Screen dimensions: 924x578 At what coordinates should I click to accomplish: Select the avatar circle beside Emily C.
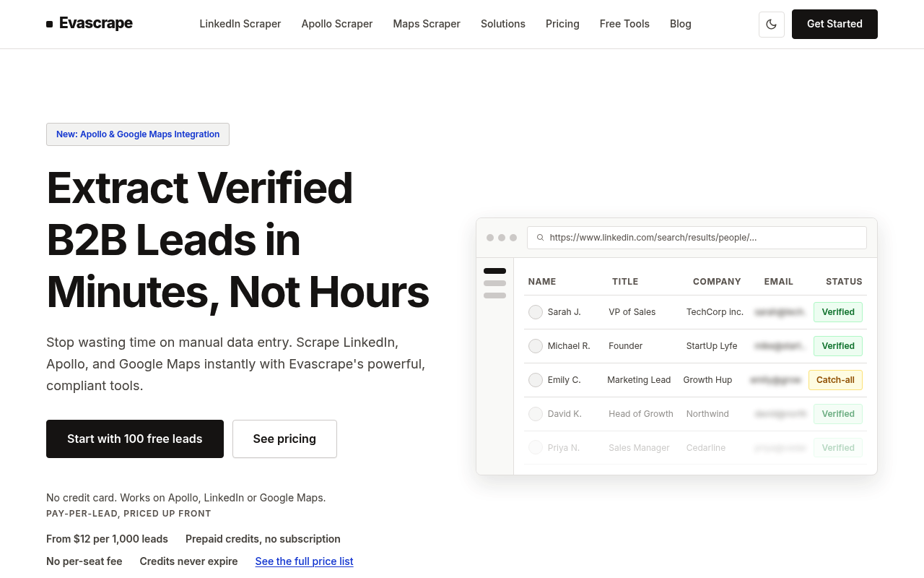pos(536,380)
